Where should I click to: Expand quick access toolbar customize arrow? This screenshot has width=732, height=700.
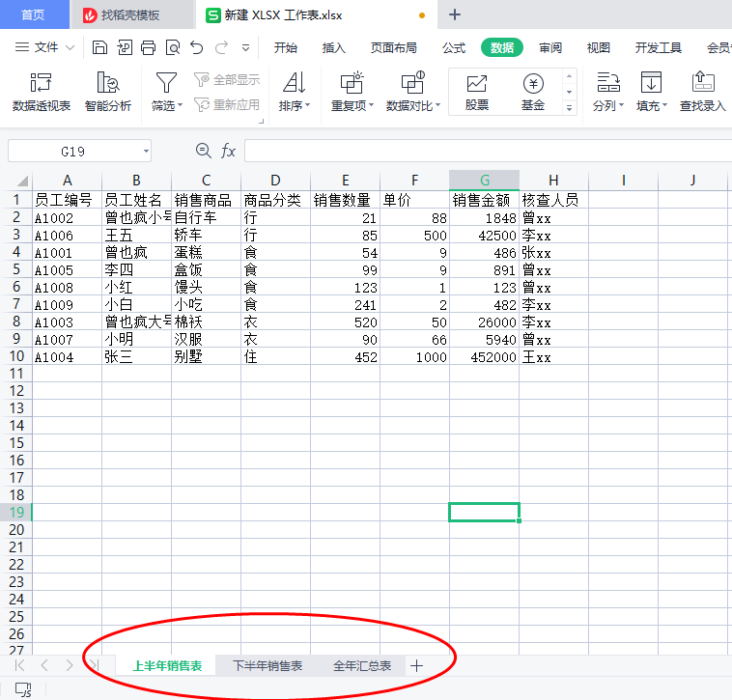pyautogui.click(x=245, y=47)
